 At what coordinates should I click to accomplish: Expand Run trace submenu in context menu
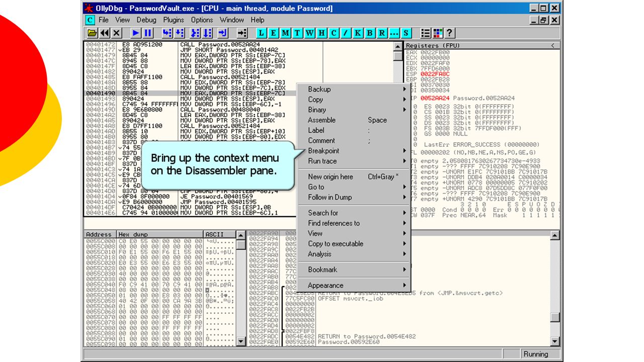pos(354,161)
